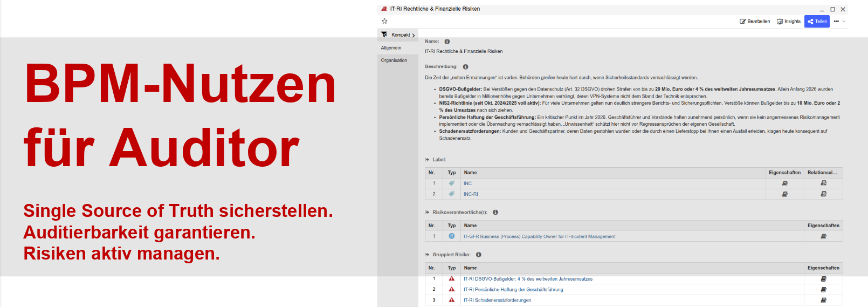
Task: Open the INC label link
Action: [x=467, y=183]
